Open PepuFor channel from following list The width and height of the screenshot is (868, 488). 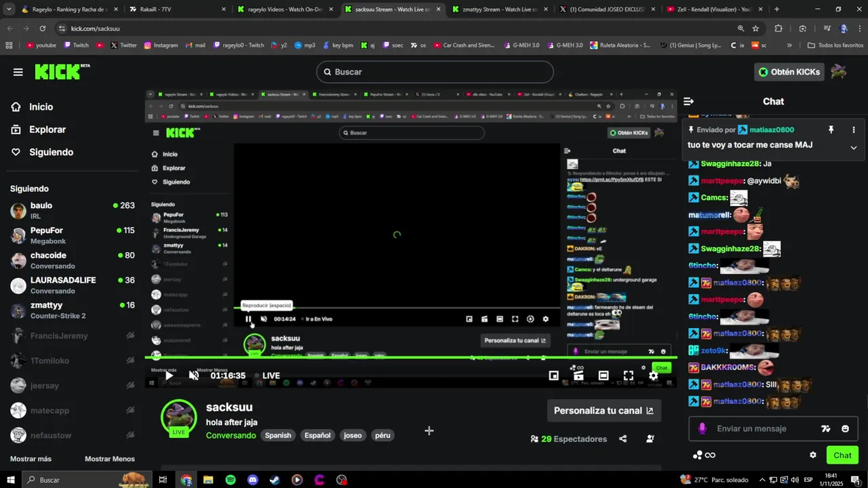point(72,236)
